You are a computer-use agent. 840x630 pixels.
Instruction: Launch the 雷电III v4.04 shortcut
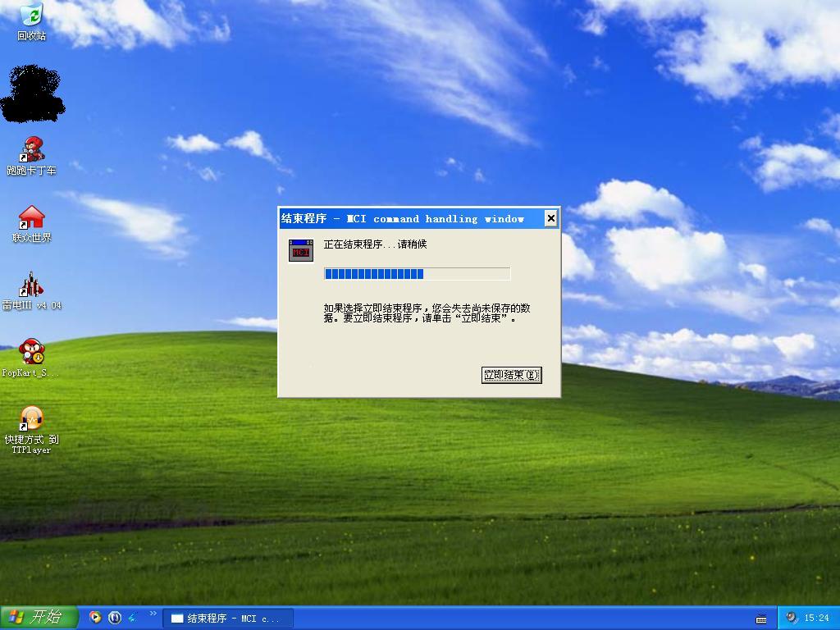32,291
